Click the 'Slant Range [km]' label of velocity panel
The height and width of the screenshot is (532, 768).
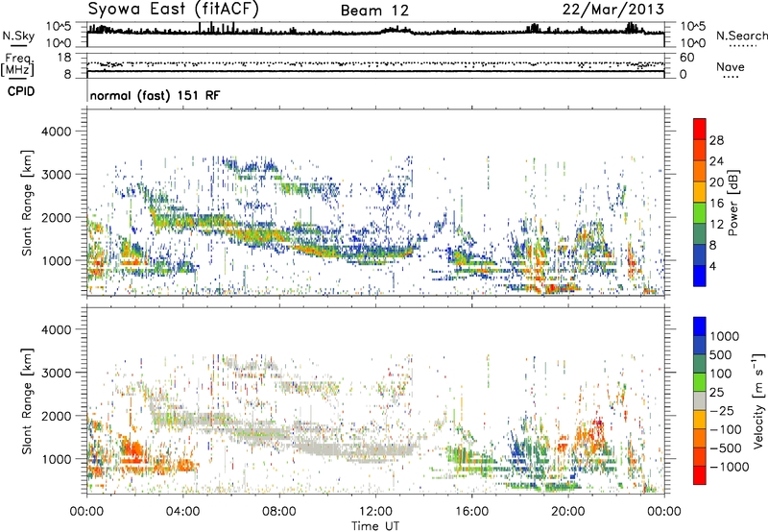coord(27,401)
